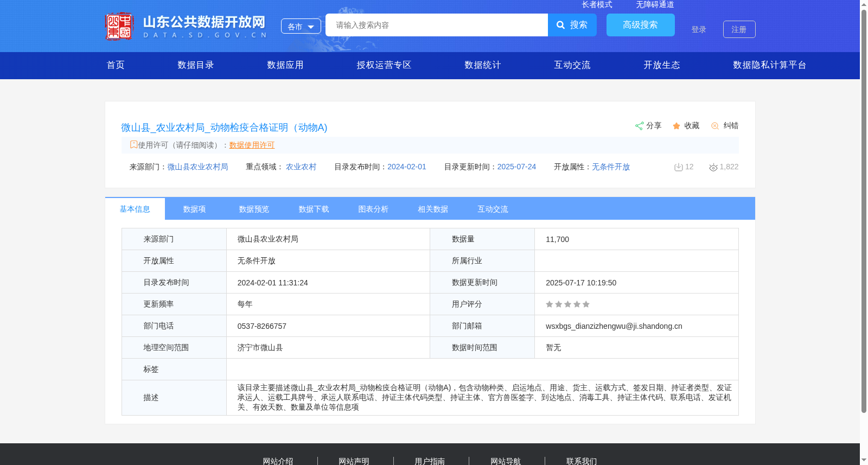This screenshot has height=465, width=868.
Task: Open 授权运营专区 navigation menu
Action: (x=384, y=65)
